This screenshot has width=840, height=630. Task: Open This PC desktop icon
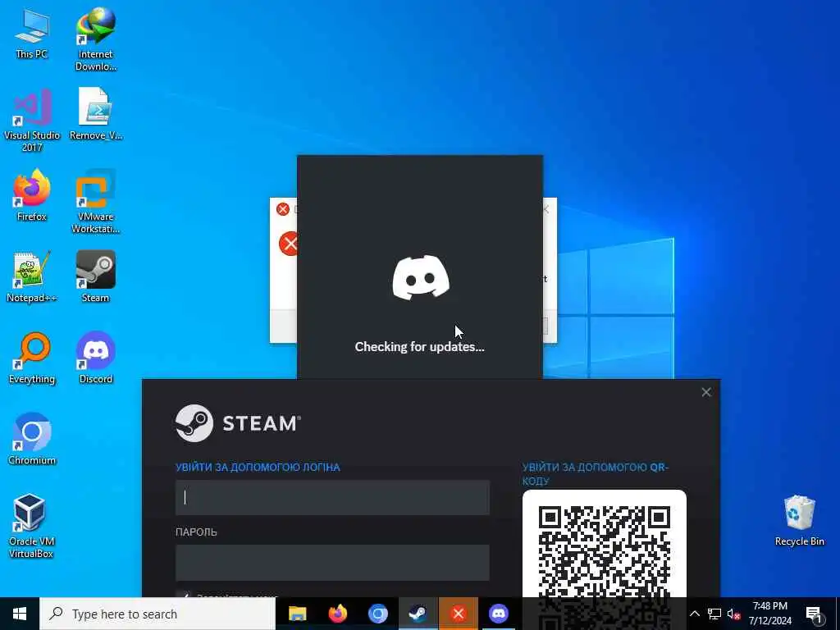click(32, 34)
